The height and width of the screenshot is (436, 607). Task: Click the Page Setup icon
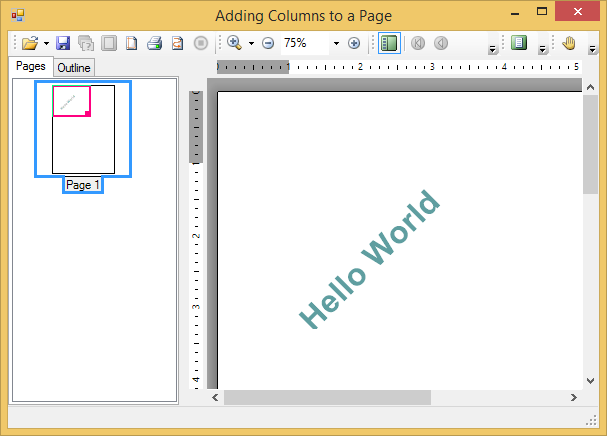pos(131,43)
